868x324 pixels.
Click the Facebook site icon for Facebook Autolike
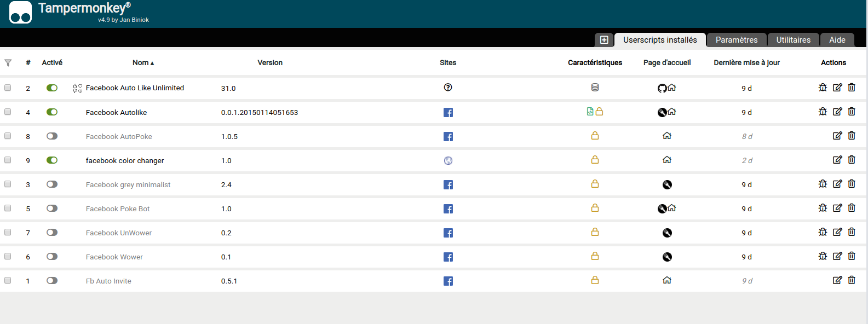448,113
